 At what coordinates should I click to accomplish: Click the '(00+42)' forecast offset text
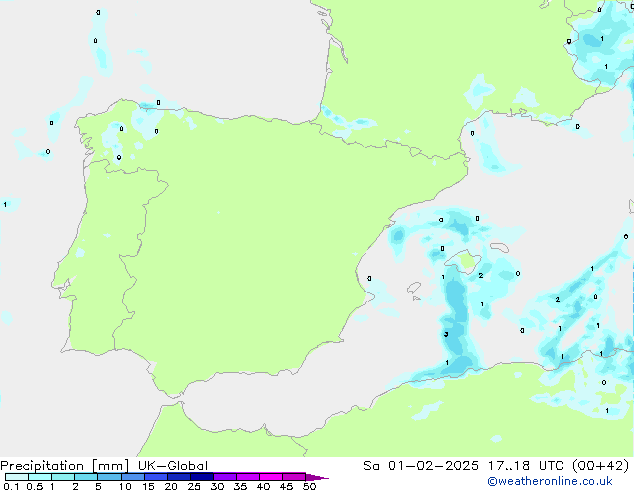(x=601, y=466)
